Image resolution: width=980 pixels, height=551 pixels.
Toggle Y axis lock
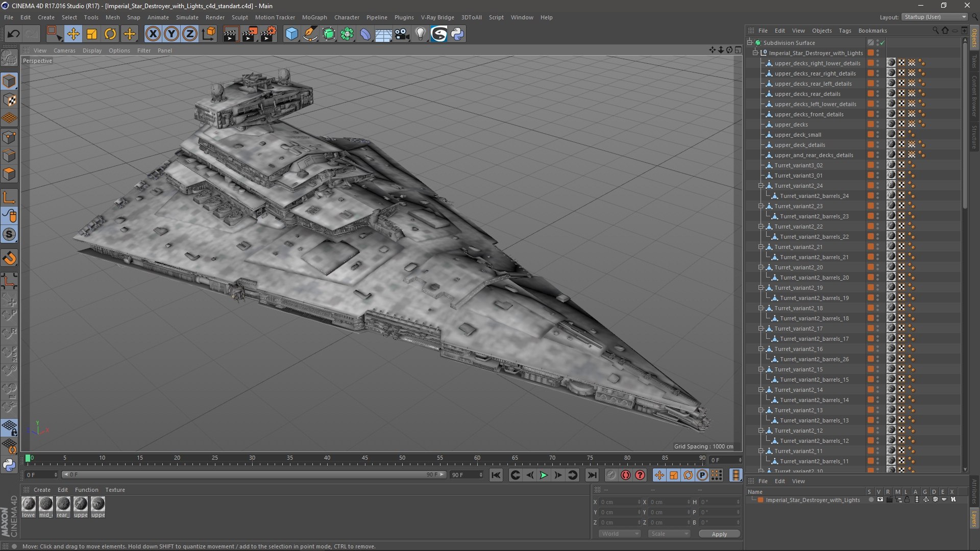(171, 34)
